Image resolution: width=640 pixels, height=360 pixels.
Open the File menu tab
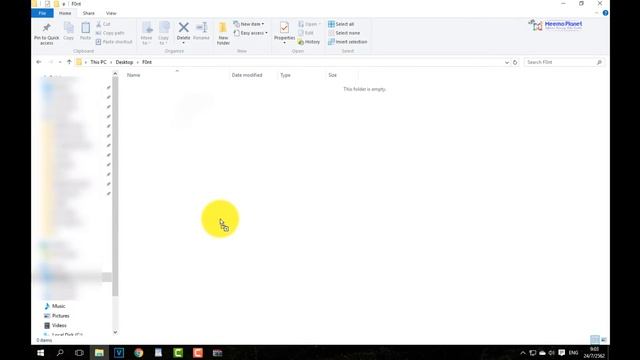42,13
